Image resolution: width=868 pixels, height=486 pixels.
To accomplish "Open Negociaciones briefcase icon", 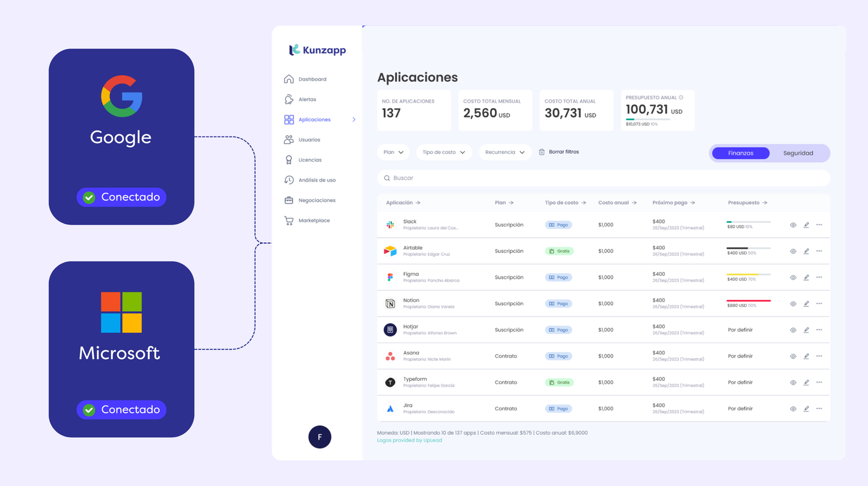I will point(289,200).
